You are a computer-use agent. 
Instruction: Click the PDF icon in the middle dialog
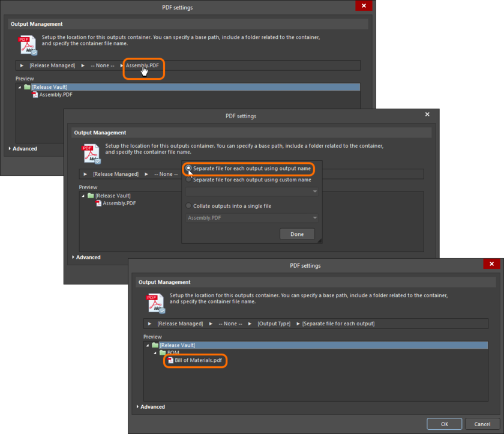click(x=91, y=152)
